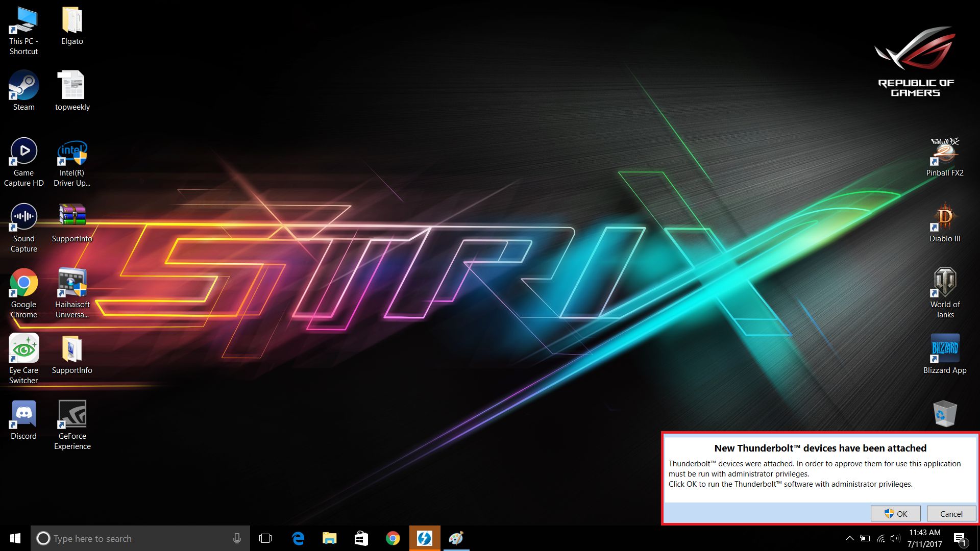This screenshot has height=551, width=980.
Task: Select the World of Tanks icon
Action: click(945, 282)
